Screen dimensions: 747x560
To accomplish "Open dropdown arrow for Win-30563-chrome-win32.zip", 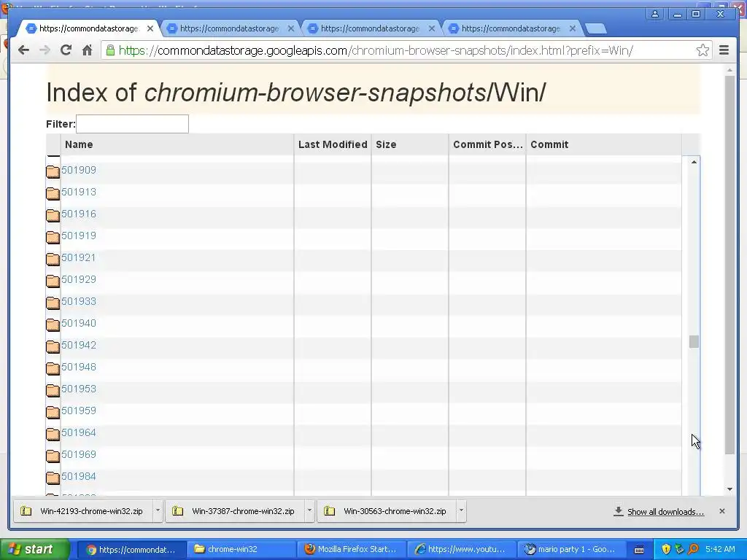I will pyautogui.click(x=461, y=511).
